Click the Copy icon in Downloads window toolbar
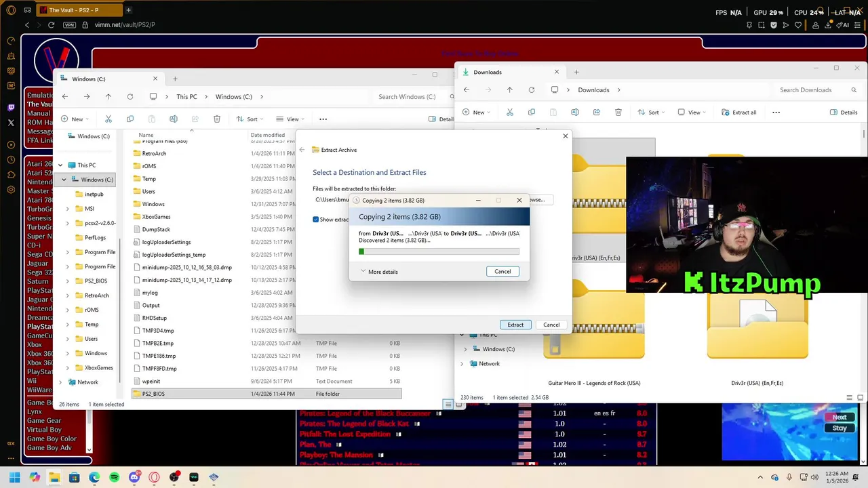 (x=531, y=113)
